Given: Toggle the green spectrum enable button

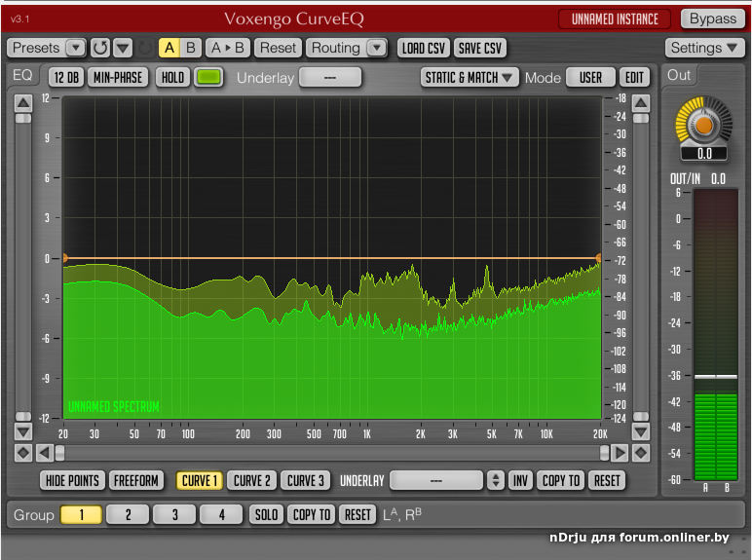Looking at the screenshot, I should coord(207,77).
